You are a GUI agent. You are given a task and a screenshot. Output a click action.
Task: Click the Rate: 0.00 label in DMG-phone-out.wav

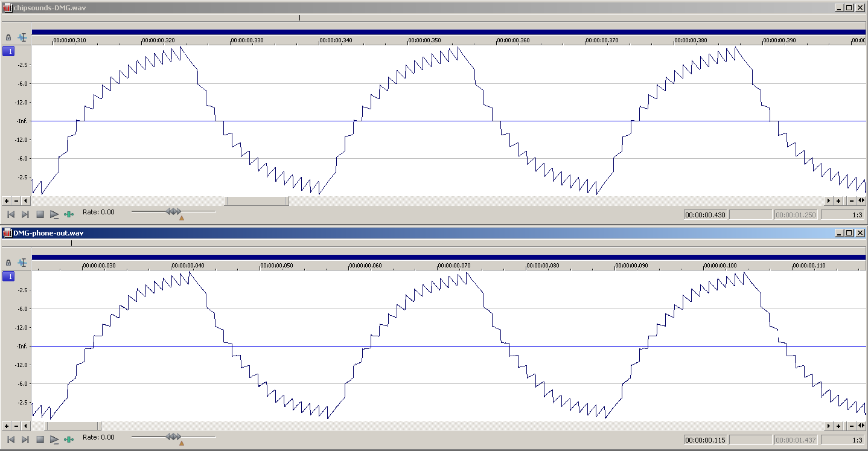(98, 437)
